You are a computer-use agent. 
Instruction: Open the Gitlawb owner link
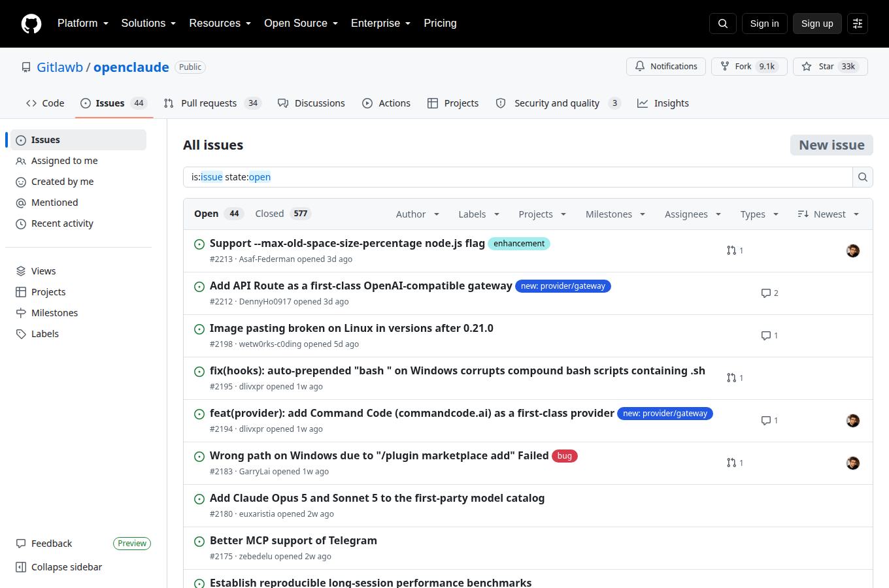59,67
